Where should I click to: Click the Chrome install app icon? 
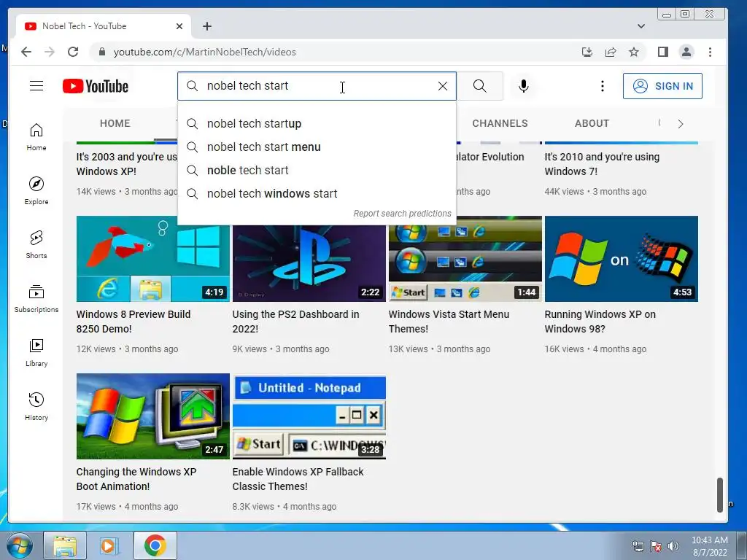(587, 52)
